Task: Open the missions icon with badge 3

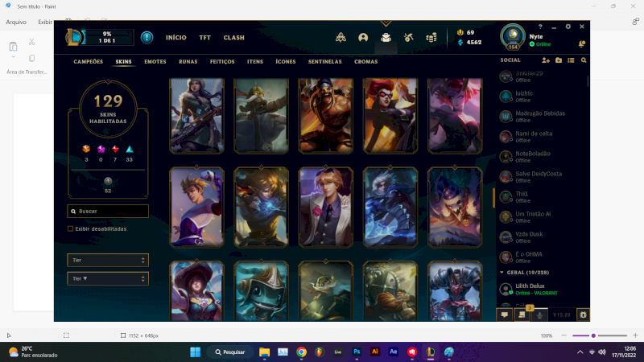Action: pos(522,315)
